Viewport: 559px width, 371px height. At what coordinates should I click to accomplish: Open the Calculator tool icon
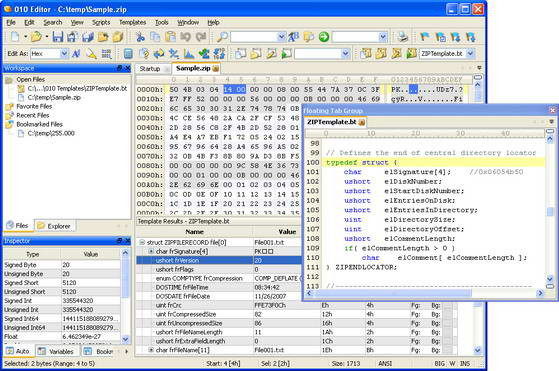(128, 54)
